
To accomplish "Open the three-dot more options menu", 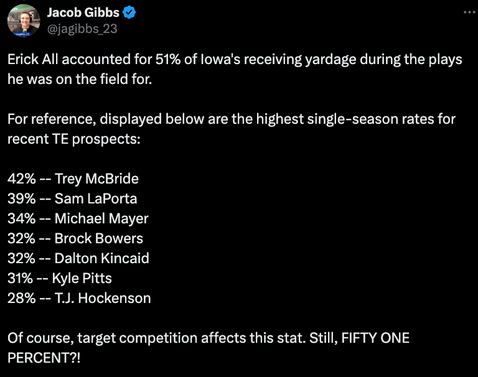I will coord(469,12).
